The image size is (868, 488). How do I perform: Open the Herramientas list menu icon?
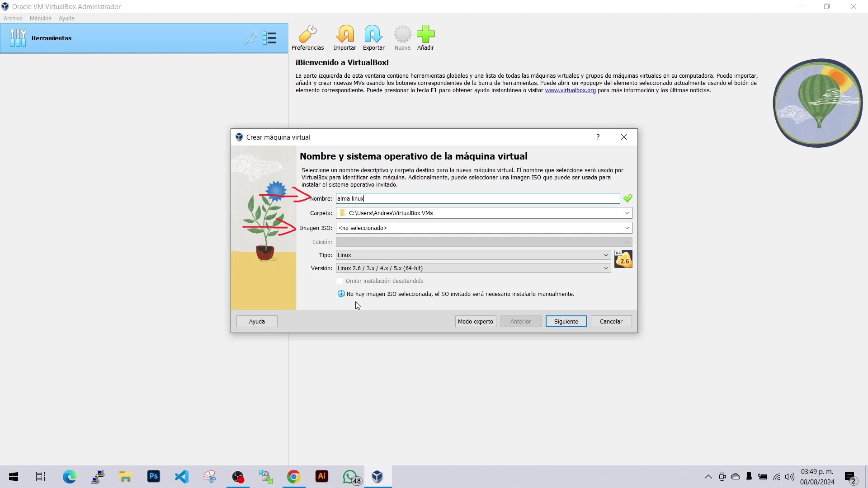[269, 38]
